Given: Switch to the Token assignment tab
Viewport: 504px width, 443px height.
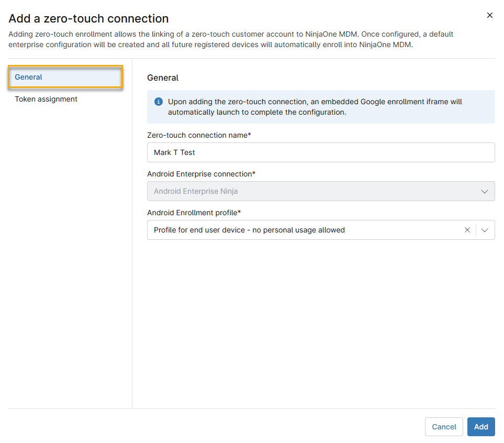Looking at the screenshot, I should (46, 99).
